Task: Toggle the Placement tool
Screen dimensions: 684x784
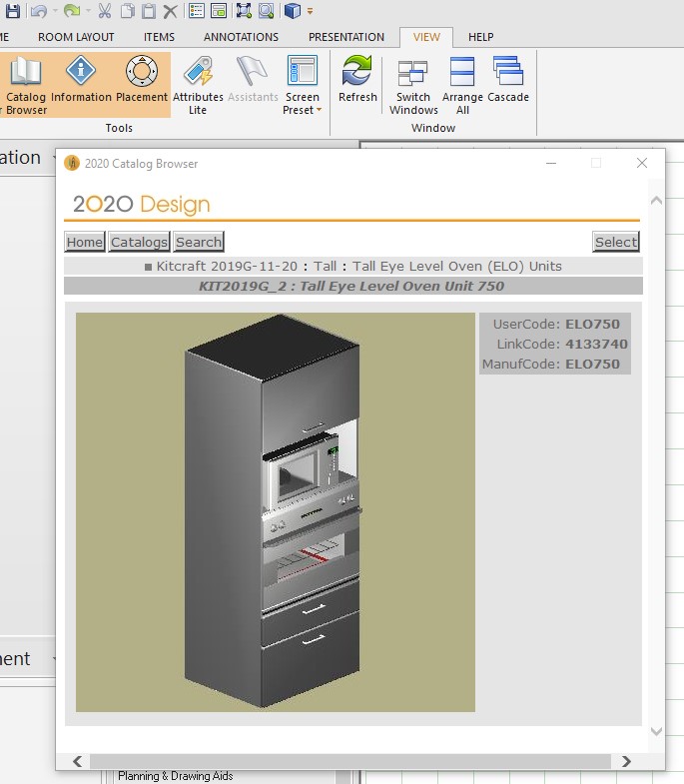Action: [142, 79]
